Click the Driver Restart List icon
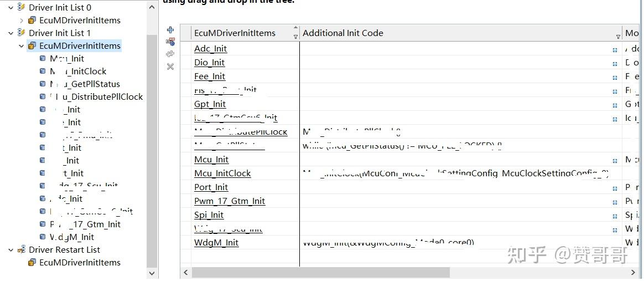 [22, 250]
